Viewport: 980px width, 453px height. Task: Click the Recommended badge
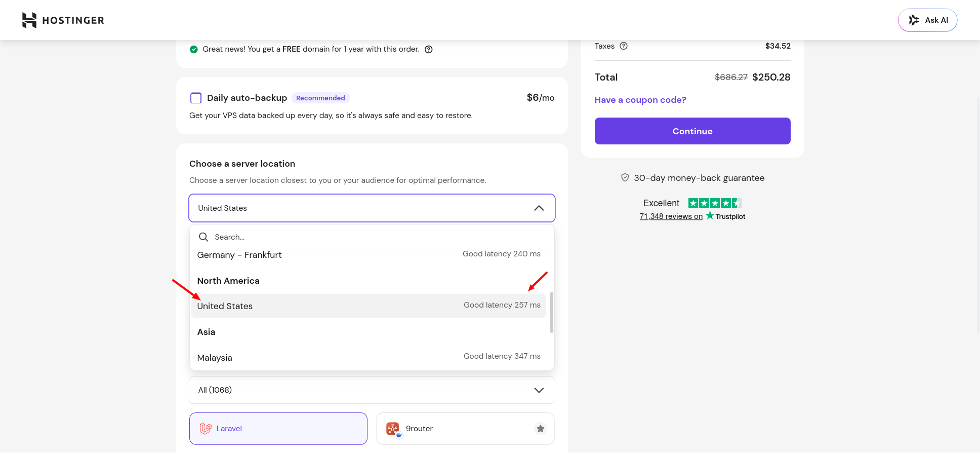coord(320,98)
